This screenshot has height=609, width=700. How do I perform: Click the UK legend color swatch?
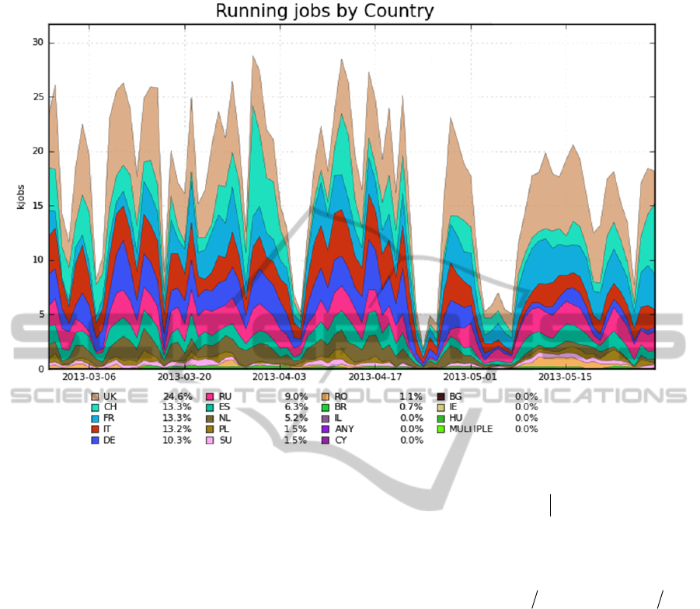point(96,396)
